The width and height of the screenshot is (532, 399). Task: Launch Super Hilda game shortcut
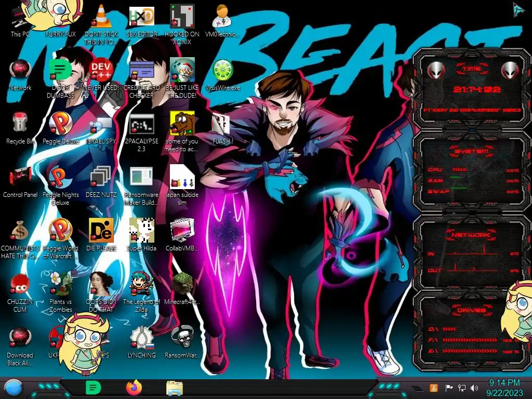[141, 235]
